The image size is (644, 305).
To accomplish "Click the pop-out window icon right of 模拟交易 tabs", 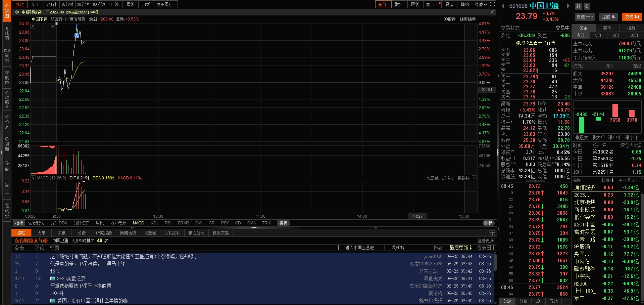I will [492, 233].
